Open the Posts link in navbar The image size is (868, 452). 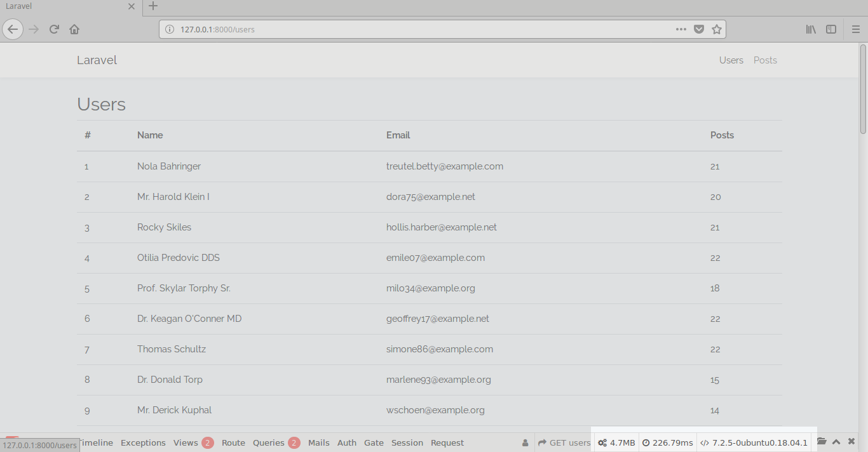765,60
